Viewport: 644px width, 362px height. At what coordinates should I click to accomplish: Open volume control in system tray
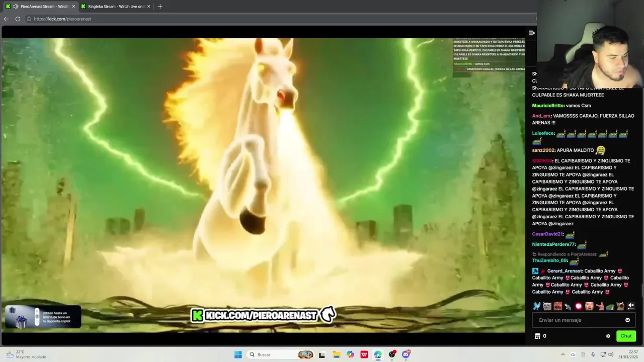[x=611, y=354]
